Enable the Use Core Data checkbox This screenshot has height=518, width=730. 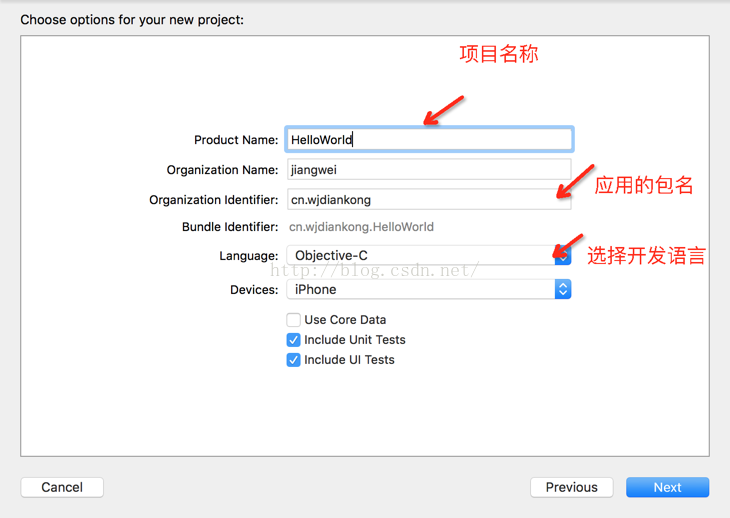pyautogui.click(x=293, y=320)
